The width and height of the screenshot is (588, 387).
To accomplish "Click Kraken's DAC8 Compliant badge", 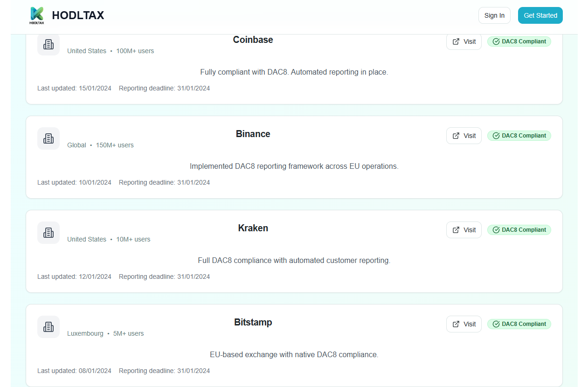I will [x=519, y=230].
